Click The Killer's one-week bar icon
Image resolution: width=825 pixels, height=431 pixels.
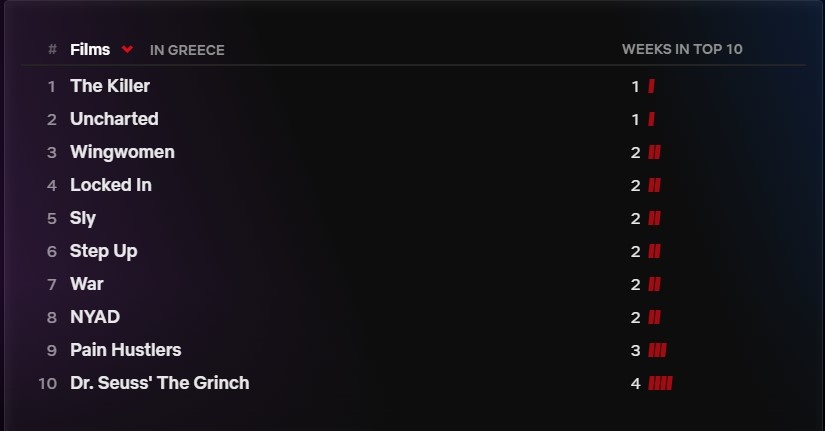click(651, 86)
